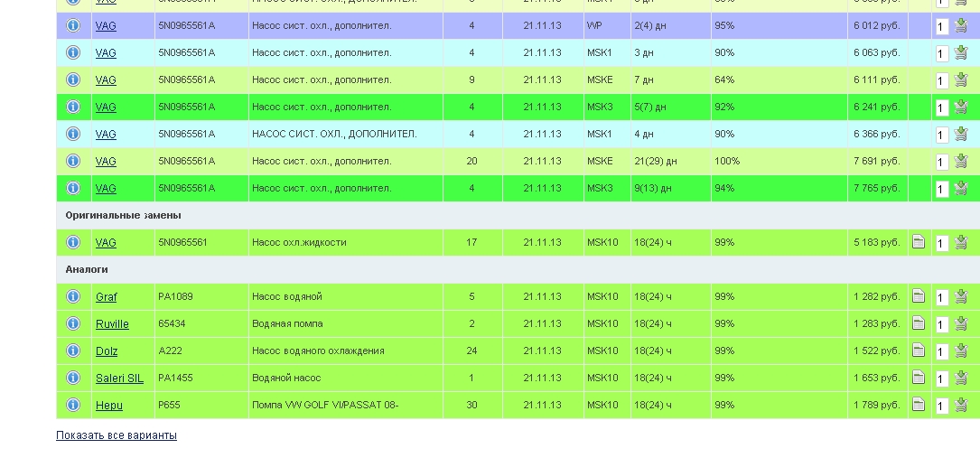The height and width of the screenshot is (458, 980).
Task: Select the 1 789 руб. price cell
Action: tap(878, 405)
